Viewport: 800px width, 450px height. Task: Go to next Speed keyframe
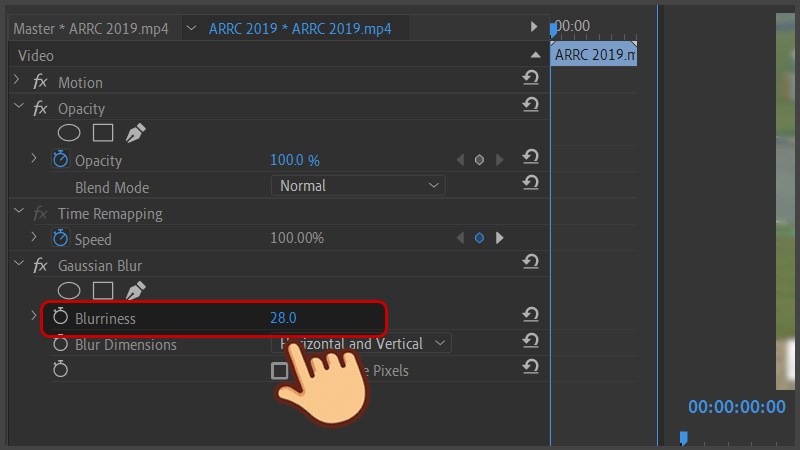coord(499,238)
